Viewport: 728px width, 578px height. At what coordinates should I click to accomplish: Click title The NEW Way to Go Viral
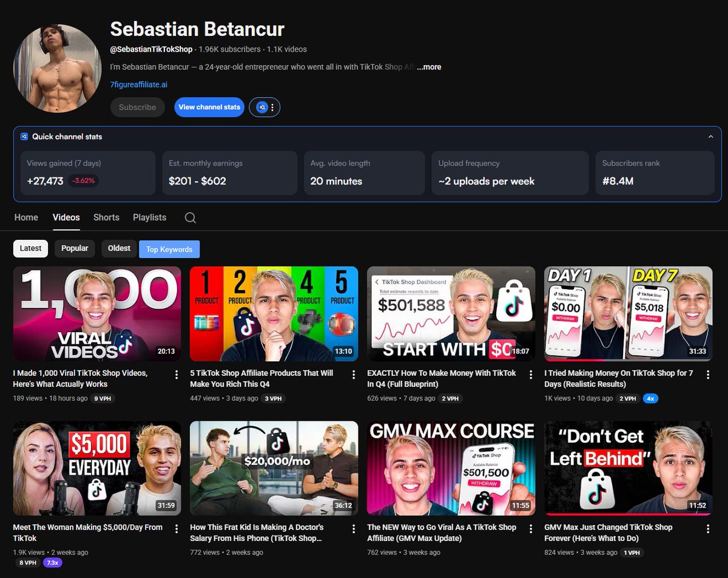click(442, 532)
